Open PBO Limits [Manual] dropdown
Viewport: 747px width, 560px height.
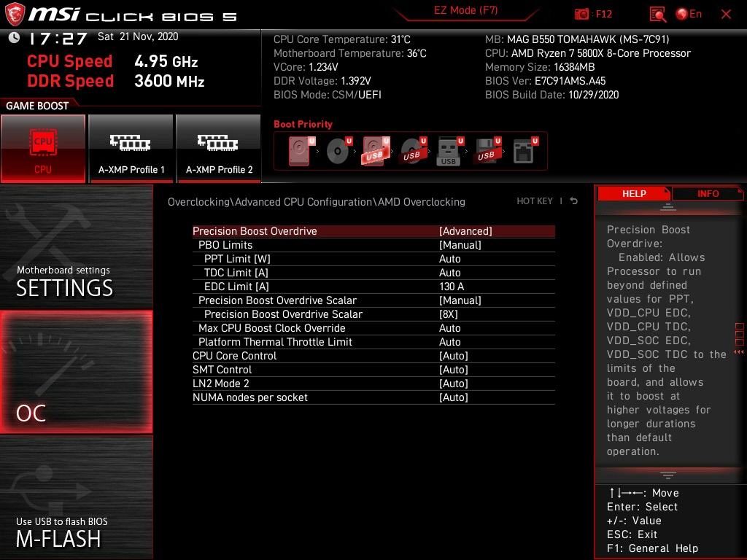coord(373,245)
